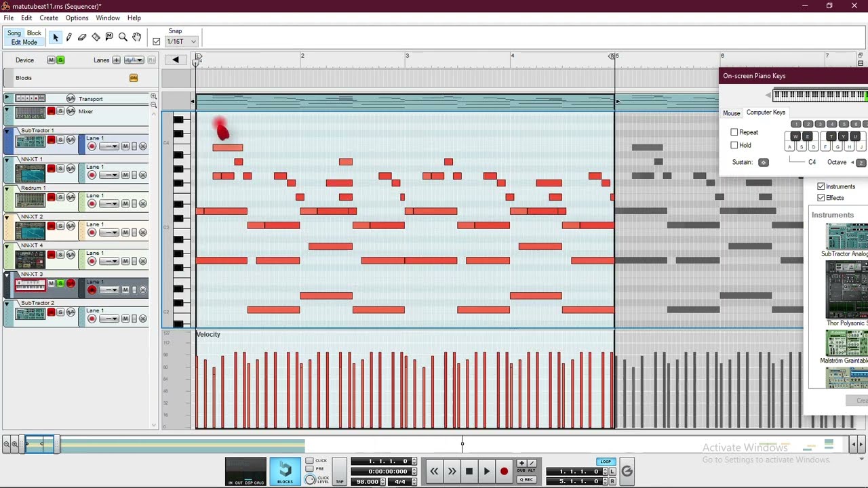Image resolution: width=868 pixels, height=488 pixels.
Task: Open NN-XT 1 Lane 1 type dropdown
Action: click(x=108, y=175)
